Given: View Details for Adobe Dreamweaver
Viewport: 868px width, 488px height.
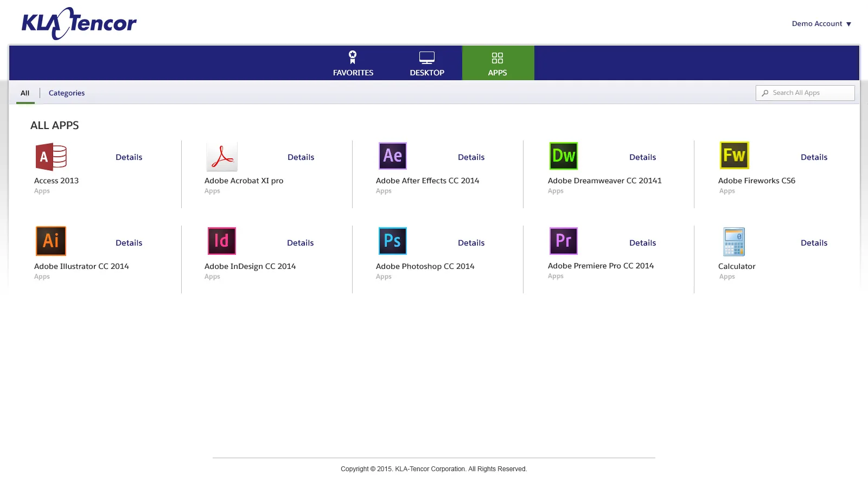Looking at the screenshot, I should coord(643,157).
